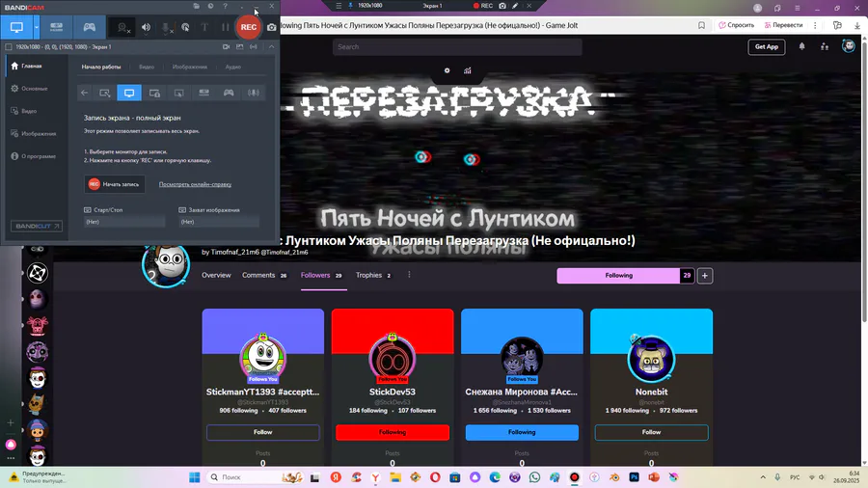Click the video camera icon in the status row

click(x=226, y=47)
